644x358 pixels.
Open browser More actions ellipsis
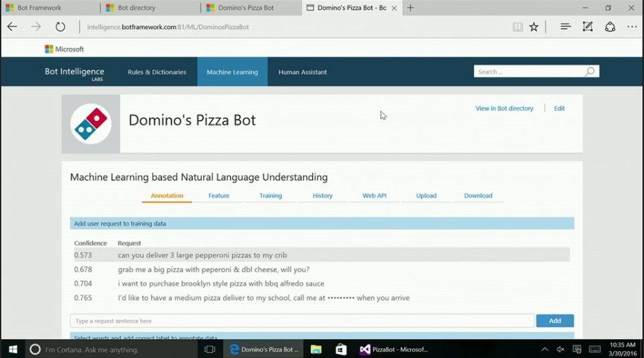pos(632,27)
